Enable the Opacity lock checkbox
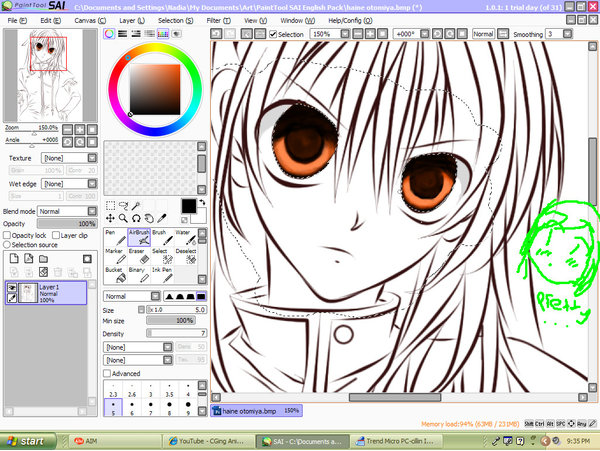Screen dimensions: 600x451 pos(8,234)
